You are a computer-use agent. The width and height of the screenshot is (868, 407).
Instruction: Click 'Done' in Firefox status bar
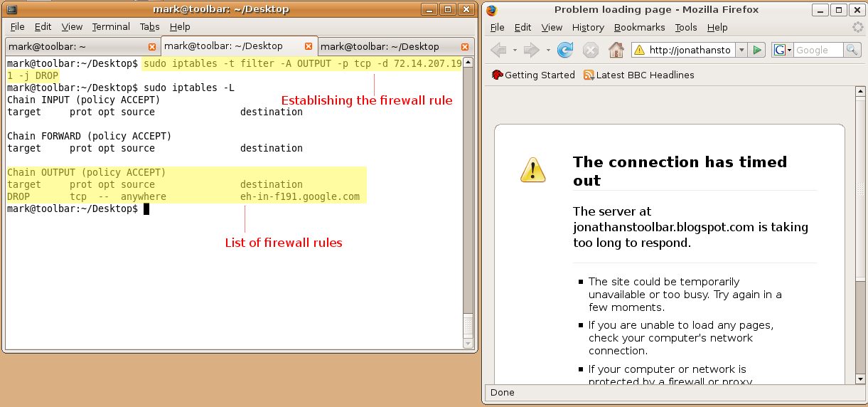click(503, 392)
